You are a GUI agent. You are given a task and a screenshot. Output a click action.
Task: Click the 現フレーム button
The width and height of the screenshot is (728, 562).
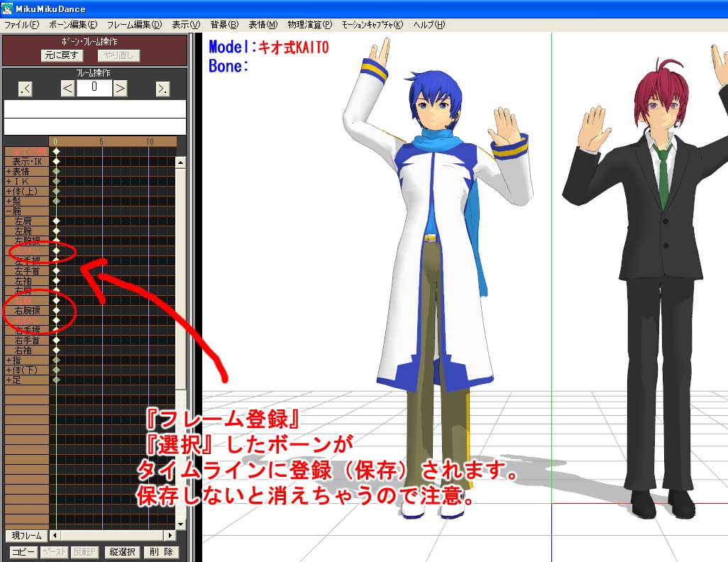26,536
